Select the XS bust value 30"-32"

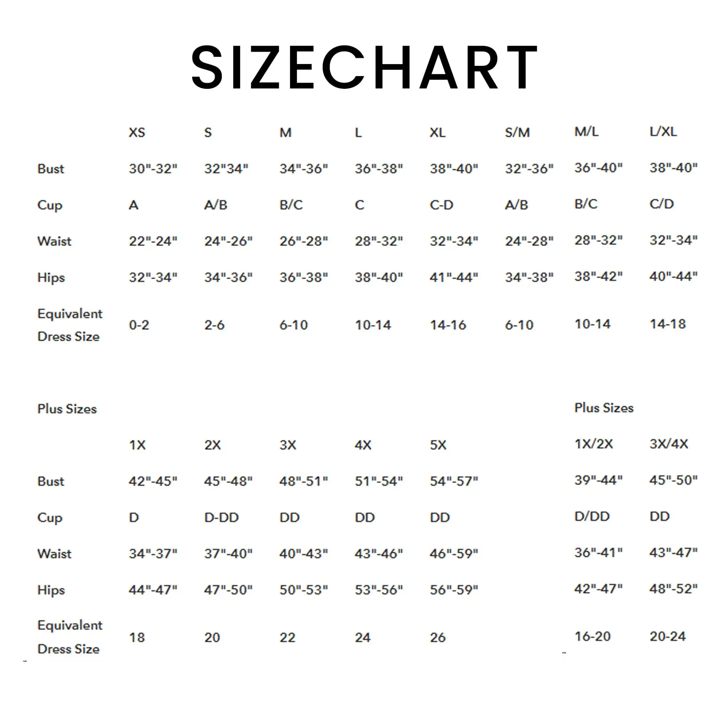tap(153, 169)
